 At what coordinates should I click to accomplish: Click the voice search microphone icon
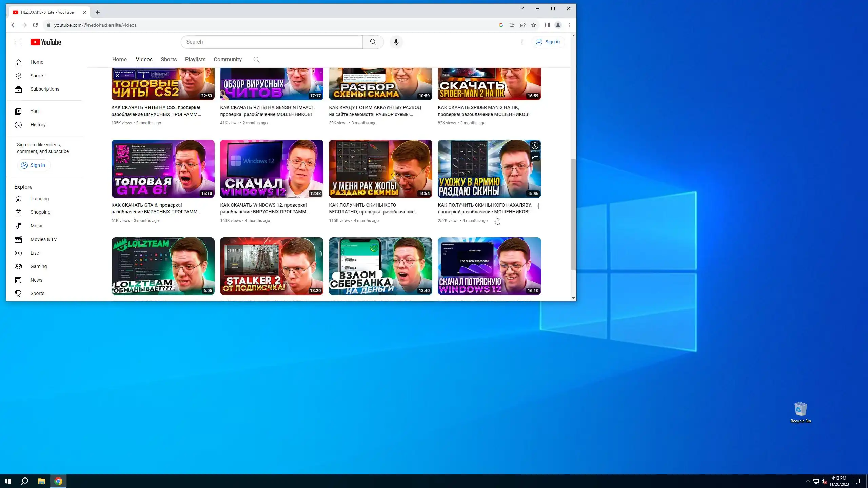[x=396, y=42]
